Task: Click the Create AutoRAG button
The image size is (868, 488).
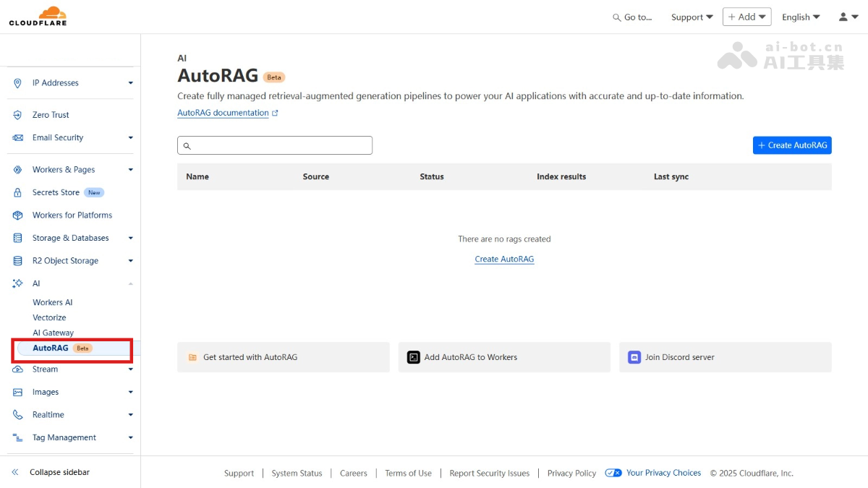Action: pyautogui.click(x=792, y=145)
